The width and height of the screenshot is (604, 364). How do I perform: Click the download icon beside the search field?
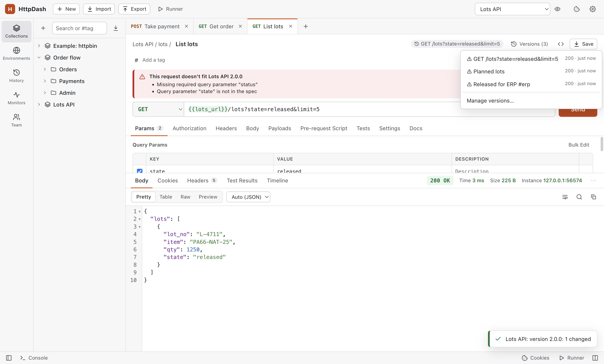[116, 28]
